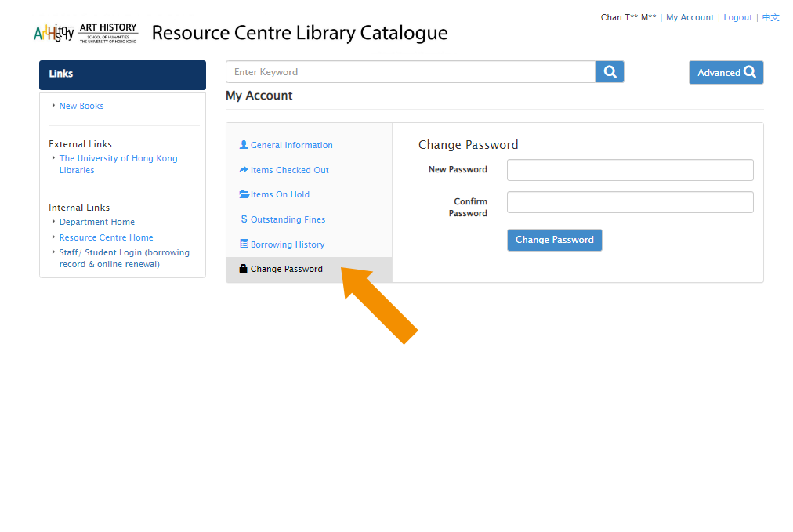Image resolution: width=793 pixels, height=532 pixels.
Task: Click the dollar icon for Outstanding Fines
Action: point(244,219)
